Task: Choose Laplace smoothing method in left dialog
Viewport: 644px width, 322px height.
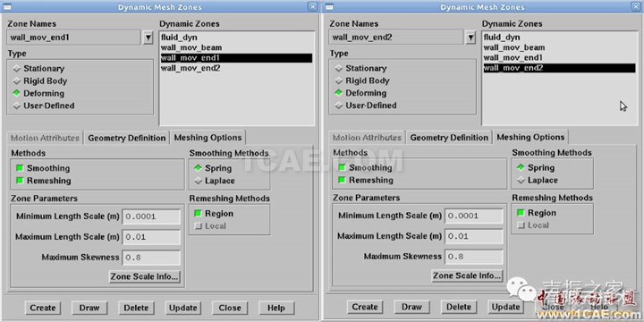Action: [215, 181]
